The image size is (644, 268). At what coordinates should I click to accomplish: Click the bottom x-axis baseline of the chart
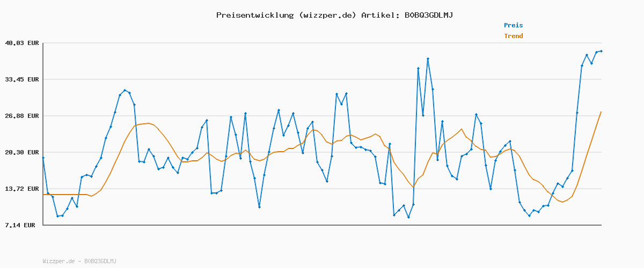(322, 225)
